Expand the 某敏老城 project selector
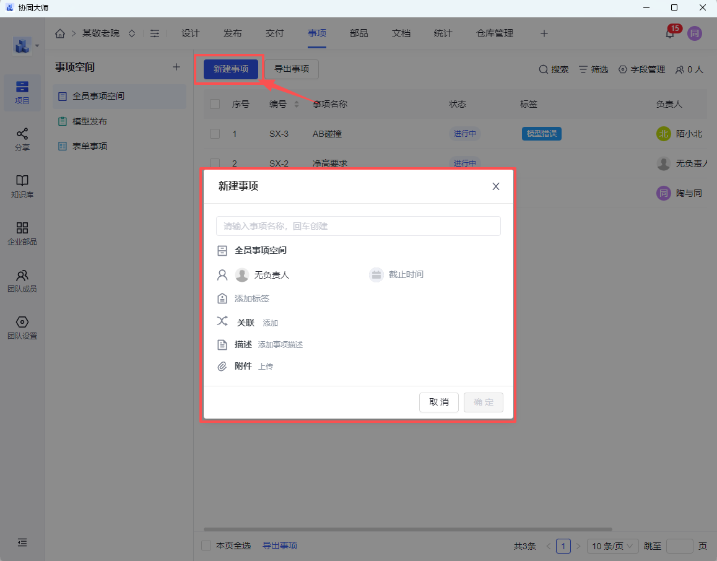This screenshot has height=561, width=717. tap(132, 33)
